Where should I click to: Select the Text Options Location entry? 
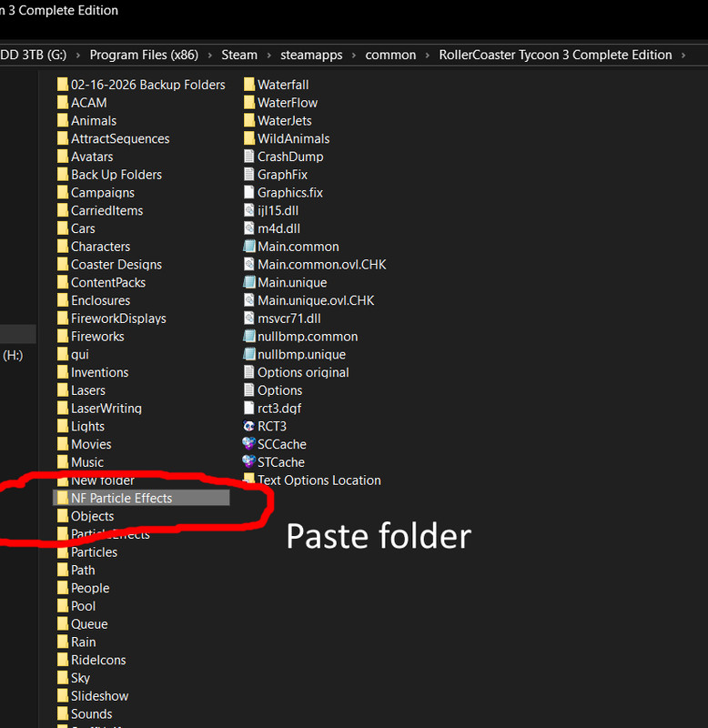click(319, 480)
